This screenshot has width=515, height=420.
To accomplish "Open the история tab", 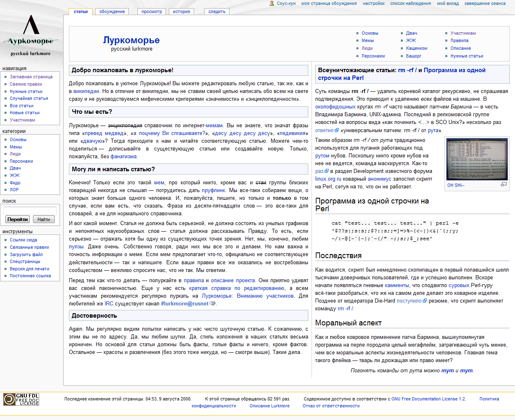I will click(181, 11).
